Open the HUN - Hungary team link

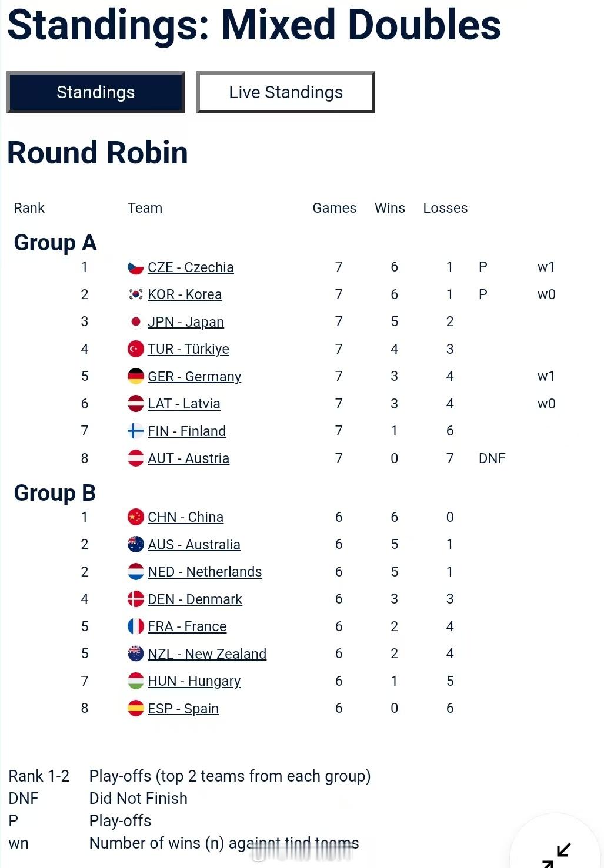pyautogui.click(x=194, y=681)
